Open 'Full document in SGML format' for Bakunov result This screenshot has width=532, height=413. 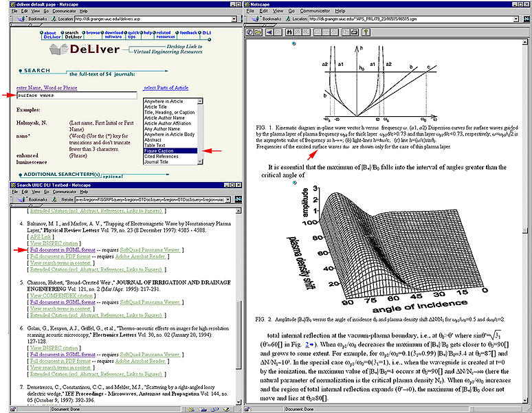pyautogui.click(x=63, y=250)
